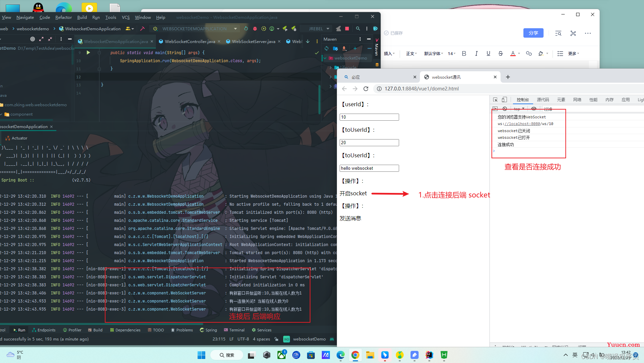The height and width of the screenshot is (363, 644).
Task: Start debugging with the red bug icon
Action: pos(255,29)
